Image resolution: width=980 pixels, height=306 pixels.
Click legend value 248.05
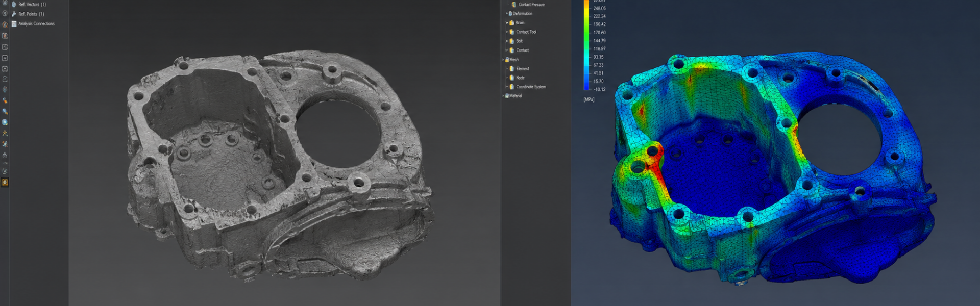coord(600,8)
